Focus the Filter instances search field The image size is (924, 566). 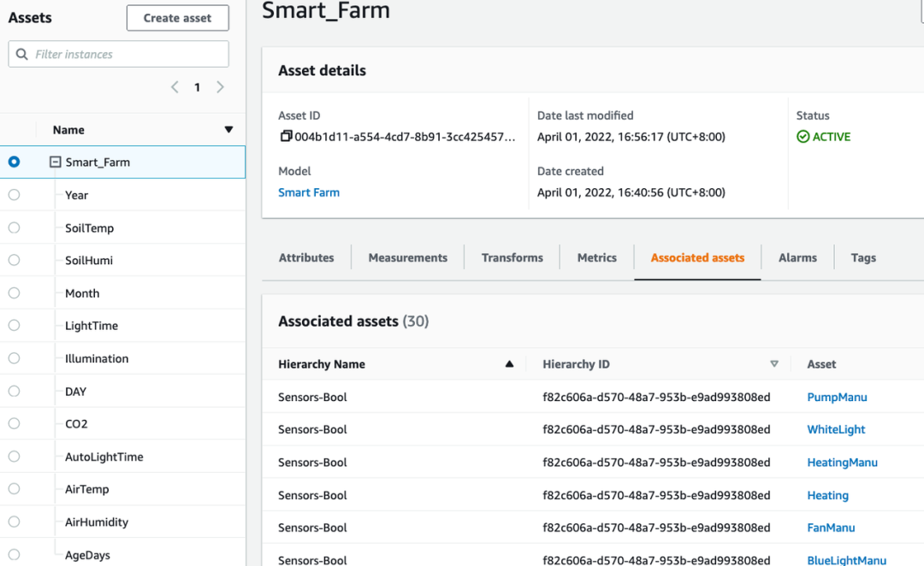(x=128, y=54)
